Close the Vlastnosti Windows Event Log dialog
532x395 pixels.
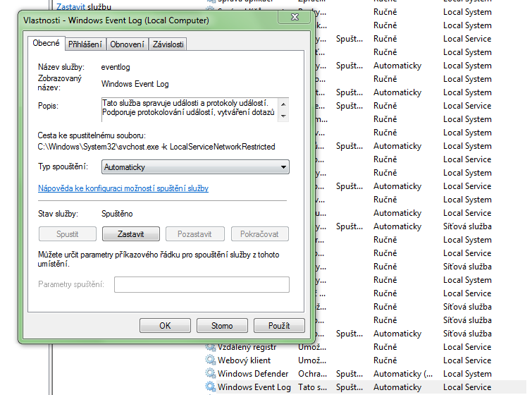coord(295,17)
